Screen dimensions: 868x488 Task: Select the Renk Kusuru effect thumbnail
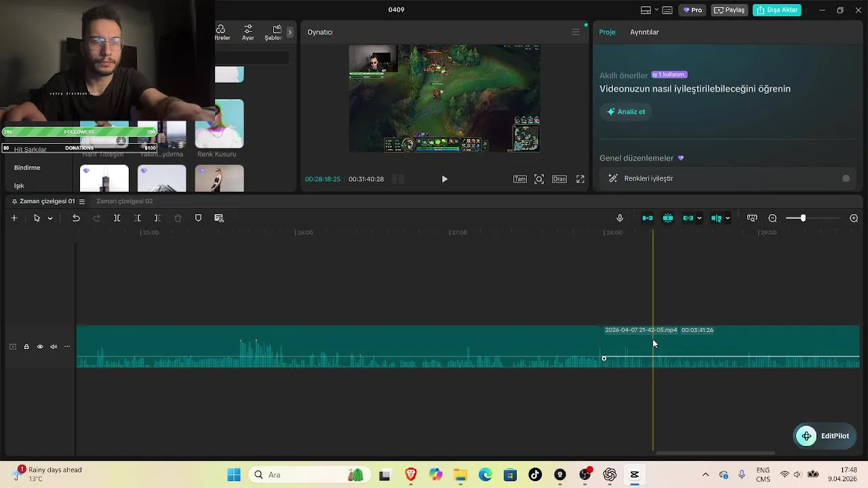219,124
